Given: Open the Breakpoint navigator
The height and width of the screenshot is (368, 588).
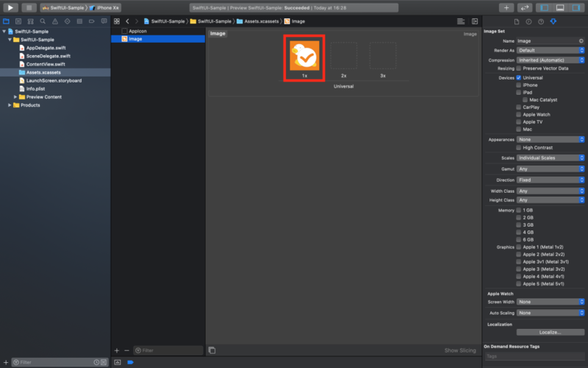Looking at the screenshot, I should click(x=91, y=21).
